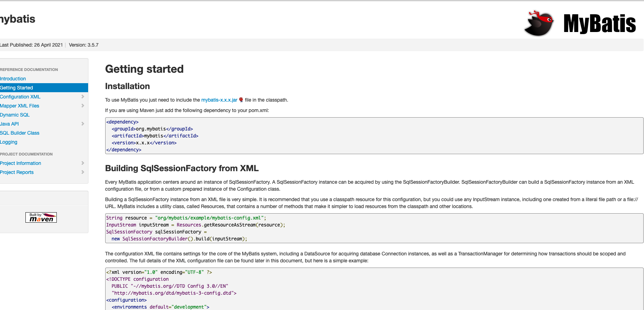
Task: Open the Introduction page
Action: pyautogui.click(x=13, y=79)
